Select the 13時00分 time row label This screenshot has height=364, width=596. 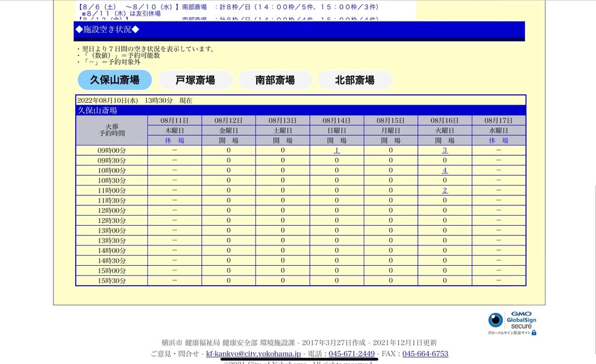(x=112, y=230)
